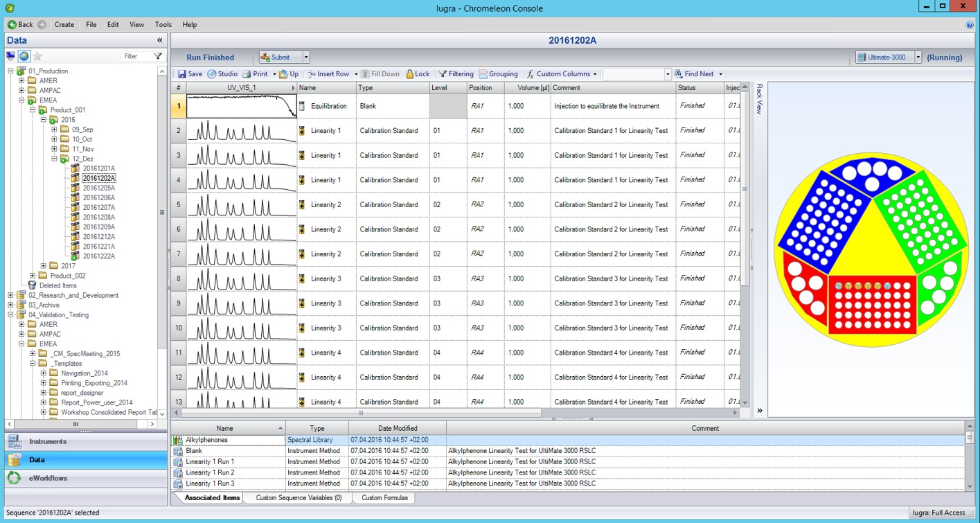
Task: Click Find Next in the toolbar
Action: (693, 74)
